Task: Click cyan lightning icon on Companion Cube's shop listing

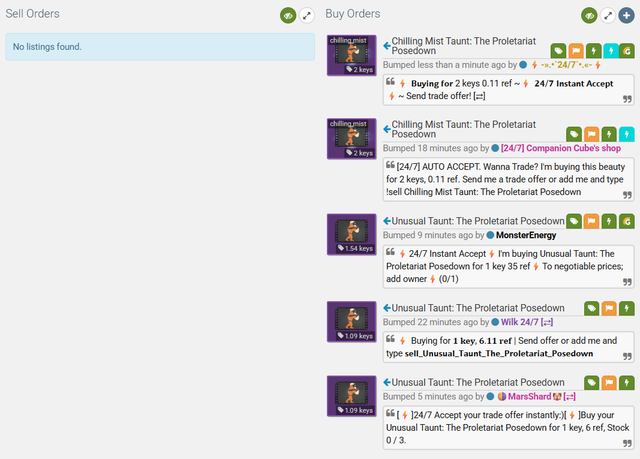Action: pos(627,134)
